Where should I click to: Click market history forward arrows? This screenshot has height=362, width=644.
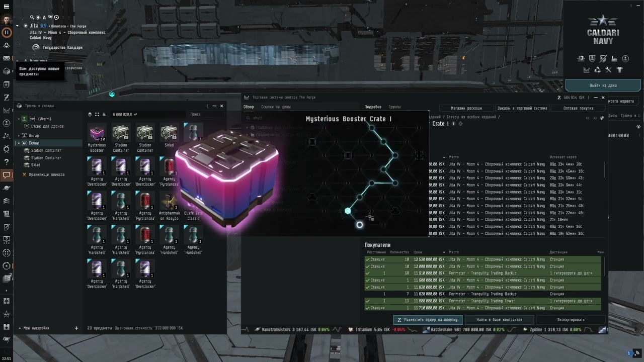pos(595,118)
